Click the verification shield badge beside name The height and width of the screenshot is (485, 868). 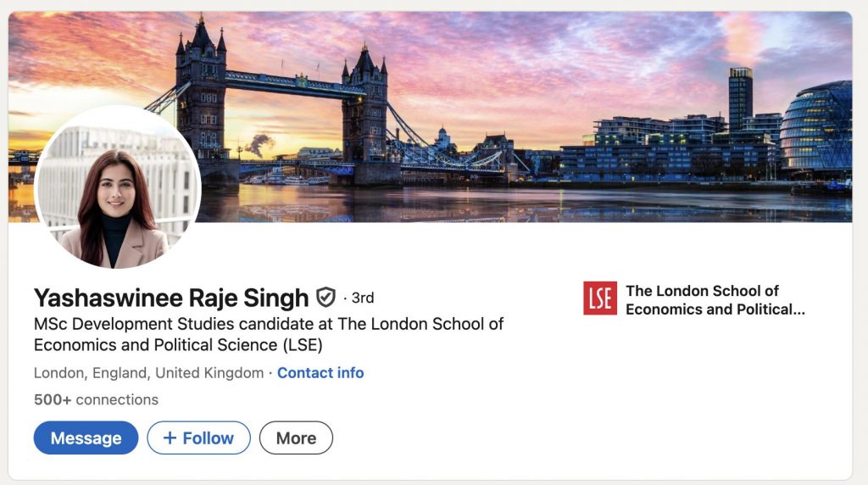325,298
